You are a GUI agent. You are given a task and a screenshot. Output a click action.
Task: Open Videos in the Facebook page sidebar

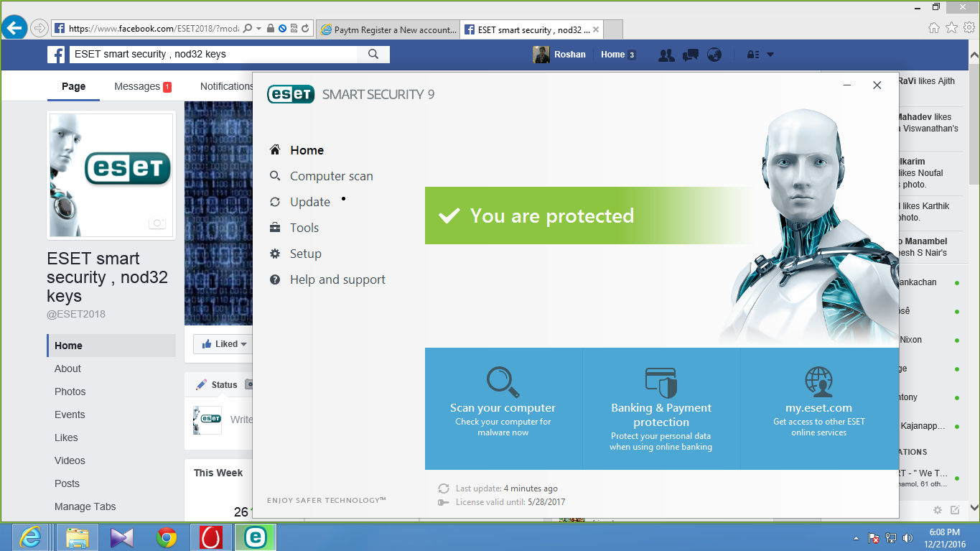click(x=70, y=460)
